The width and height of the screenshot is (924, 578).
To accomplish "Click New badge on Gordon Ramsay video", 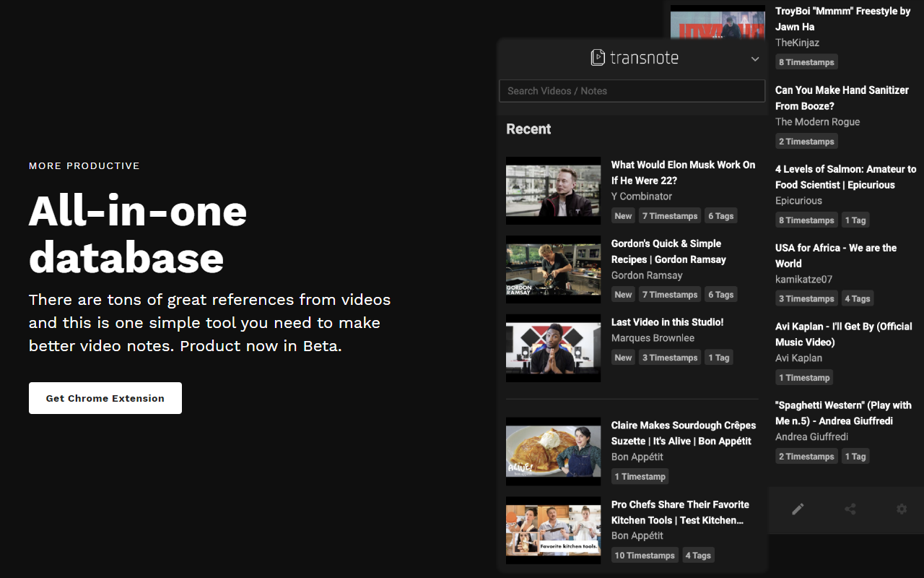I will tap(624, 295).
